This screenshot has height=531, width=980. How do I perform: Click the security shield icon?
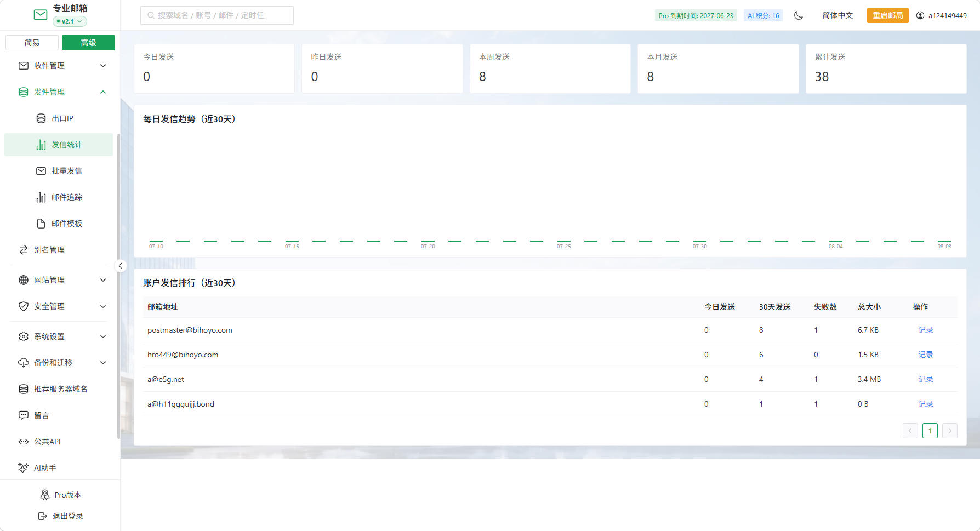24,306
